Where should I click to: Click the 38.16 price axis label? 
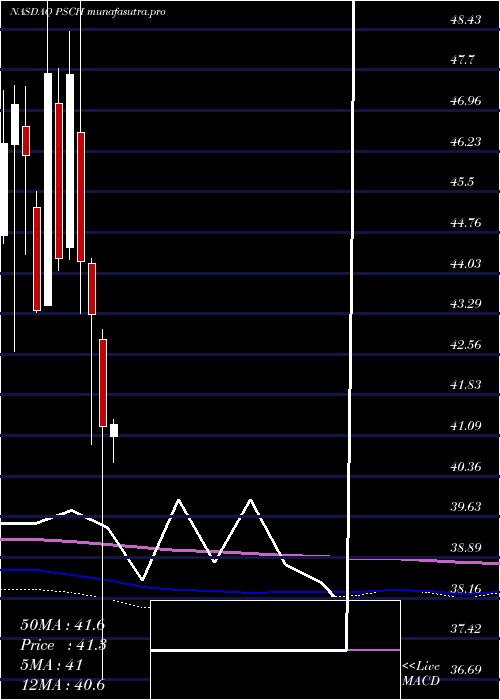pos(465,588)
